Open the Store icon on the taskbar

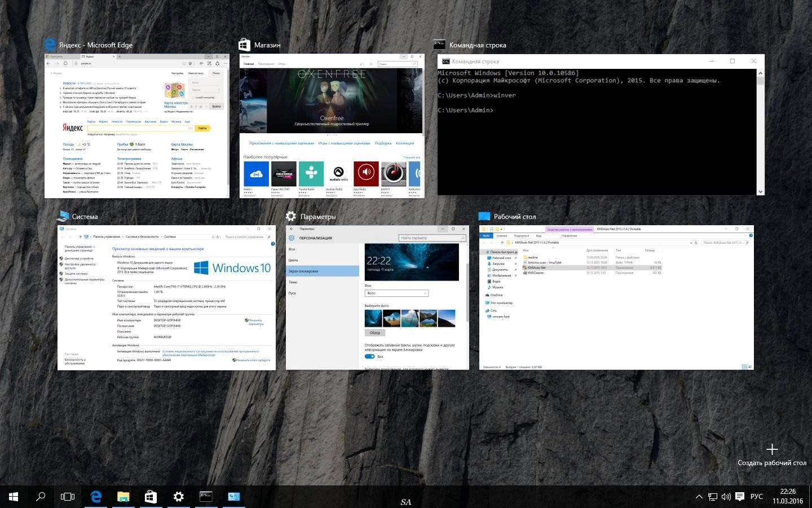pos(151,497)
